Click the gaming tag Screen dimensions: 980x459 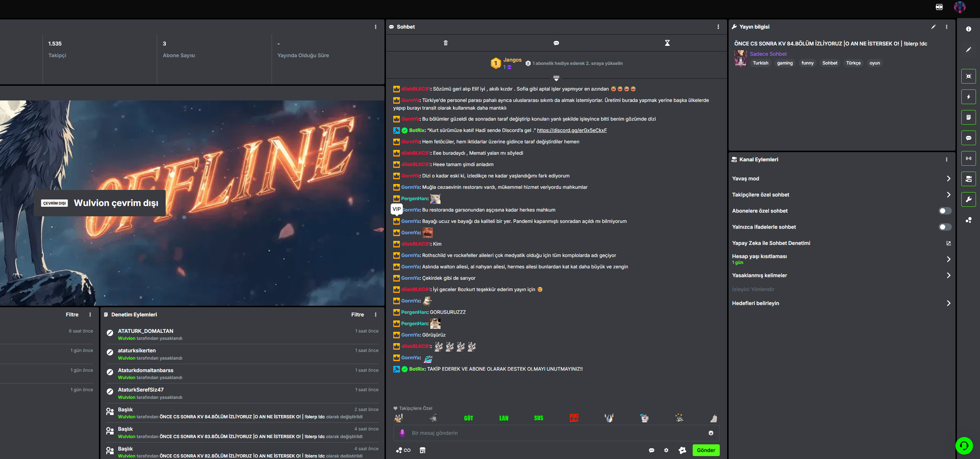(x=785, y=63)
